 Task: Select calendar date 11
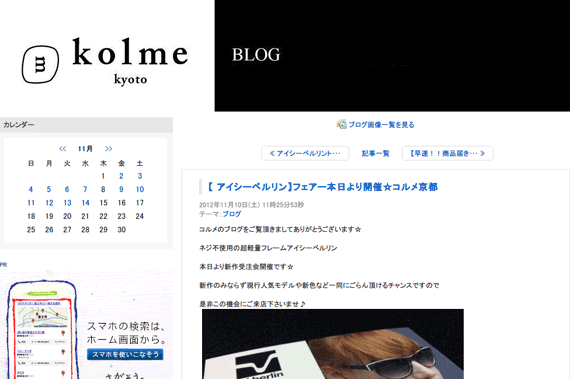(x=31, y=203)
